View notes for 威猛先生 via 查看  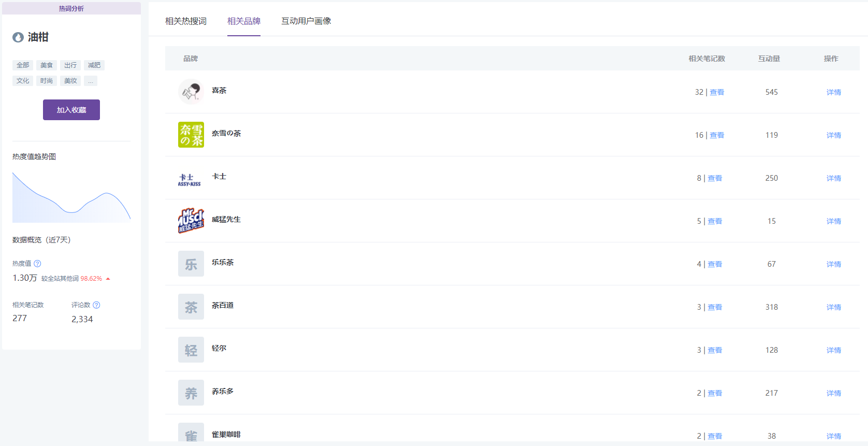coord(715,221)
